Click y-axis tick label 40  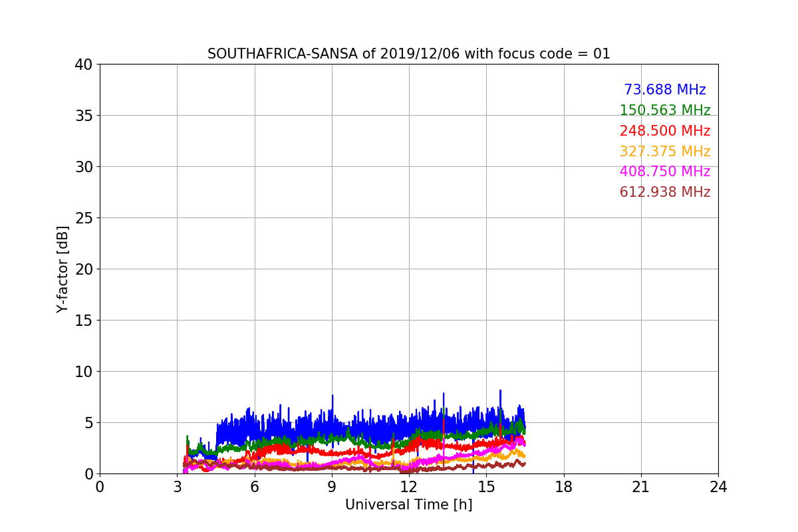click(x=84, y=65)
